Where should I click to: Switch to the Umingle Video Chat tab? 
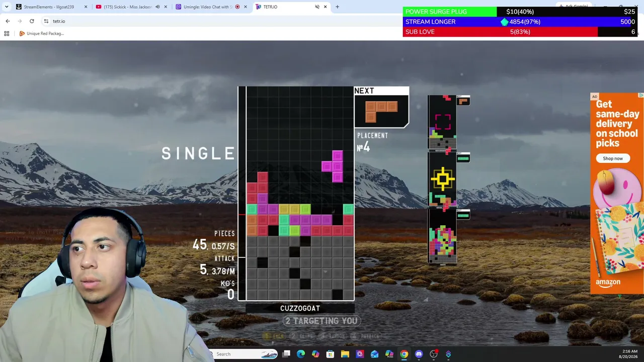tap(211, 7)
